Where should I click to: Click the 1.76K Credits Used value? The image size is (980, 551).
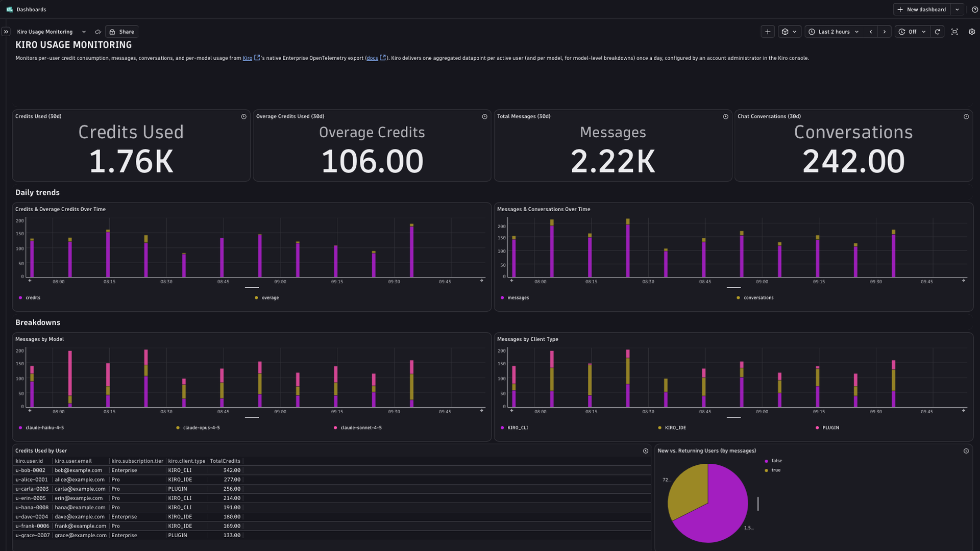[131, 162]
